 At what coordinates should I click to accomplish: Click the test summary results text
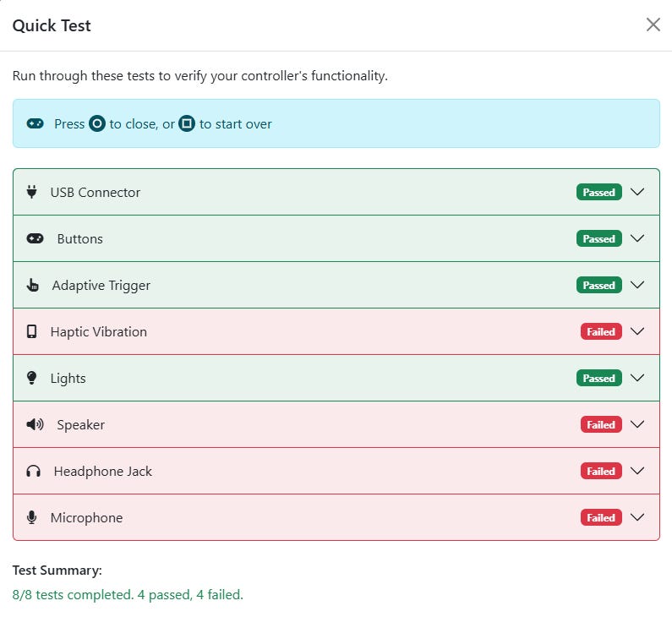(128, 595)
